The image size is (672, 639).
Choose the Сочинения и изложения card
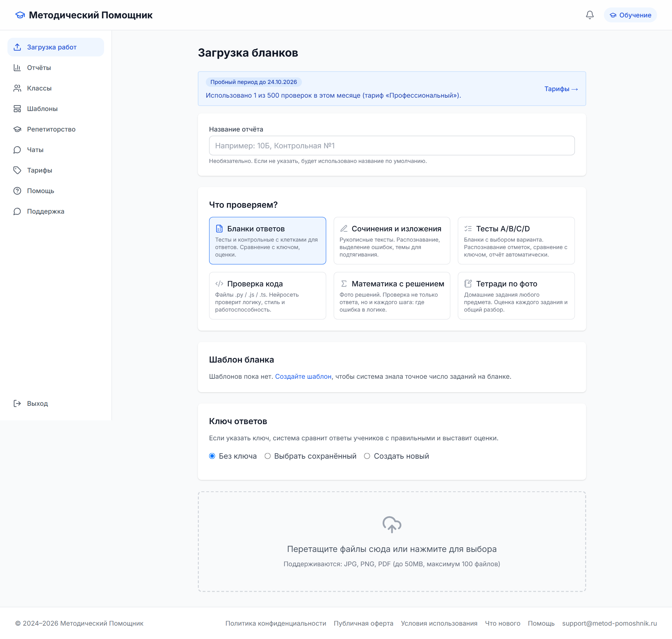392,240
